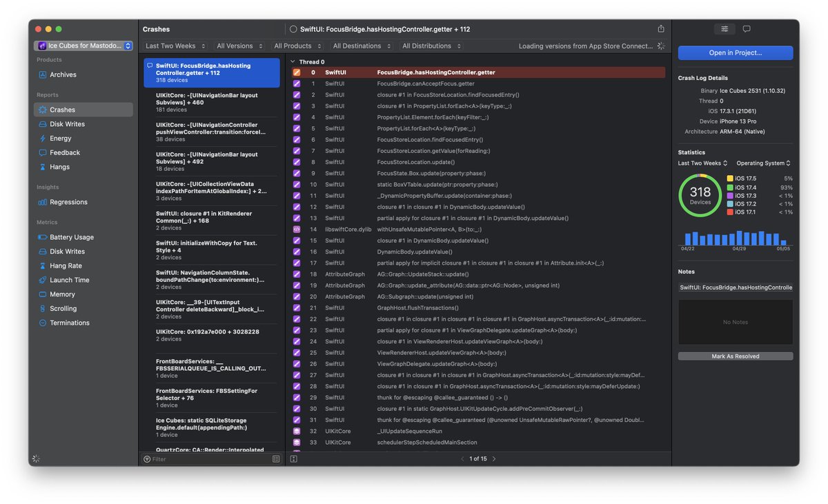The image size is (828, 504).
Task: Change the Statistics Last Two Weeks period
Action: tap(702, 163)
